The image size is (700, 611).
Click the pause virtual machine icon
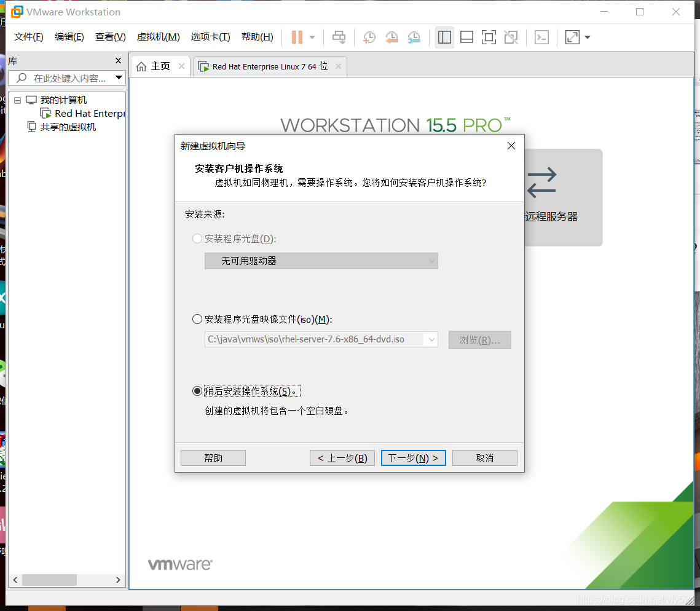click(297, 37)
